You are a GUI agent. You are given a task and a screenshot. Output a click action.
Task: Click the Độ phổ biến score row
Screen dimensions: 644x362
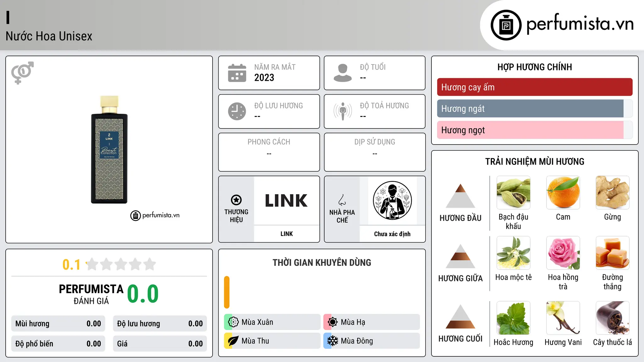point(58,344)
